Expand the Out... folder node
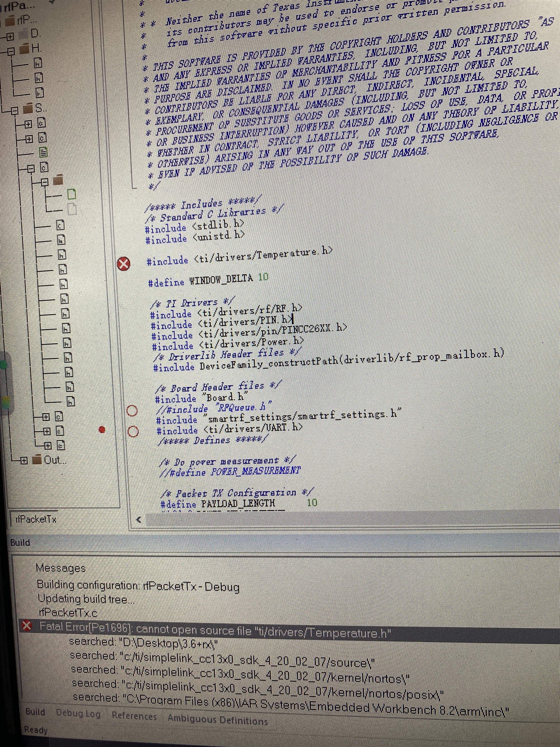This screenshot has height=747, width=560. [x=24, y=460]
